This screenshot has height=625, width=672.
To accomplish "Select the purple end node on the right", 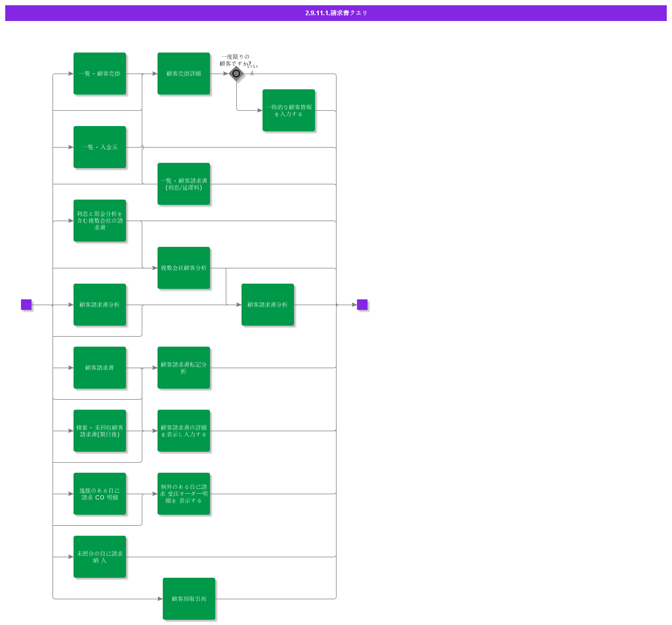I will [x=362, y=304].
